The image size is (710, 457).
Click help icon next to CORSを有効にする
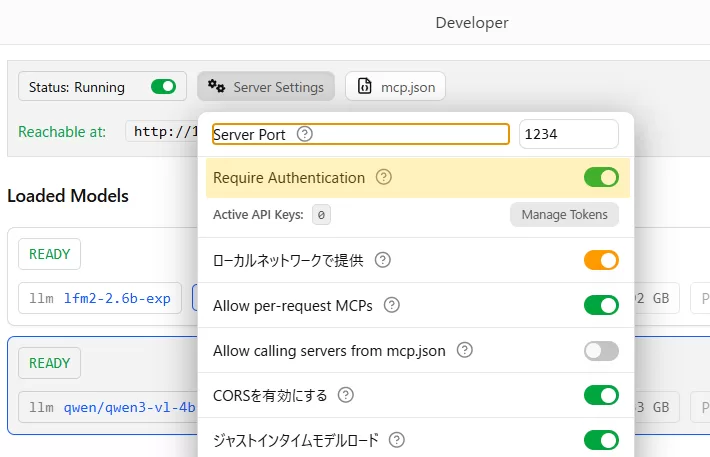tap(346, 395)
